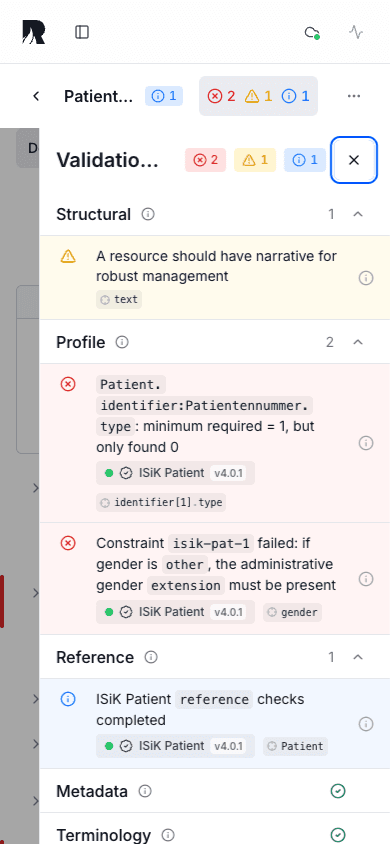
Task: Open ISiK Patient v4.0.1 profile chip under Patientennummer error
Action: coord(175,473)
